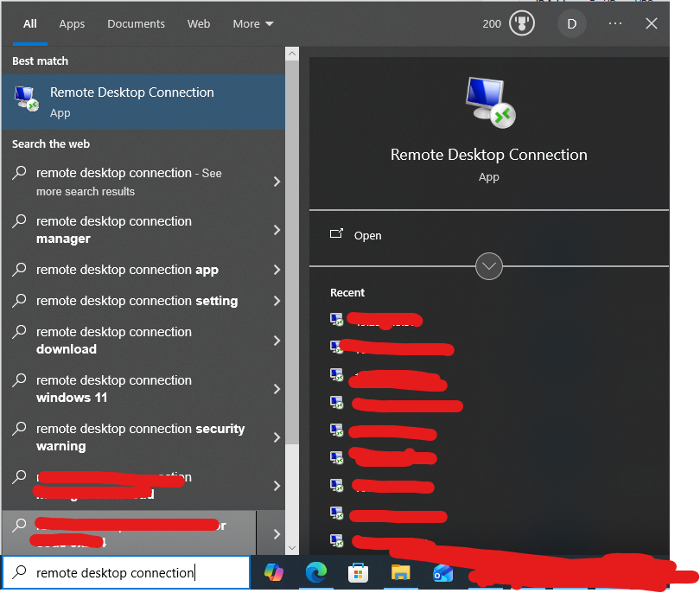700x593 pixels.
Task: Click the Open action icon
Action: tap(336, 233)
